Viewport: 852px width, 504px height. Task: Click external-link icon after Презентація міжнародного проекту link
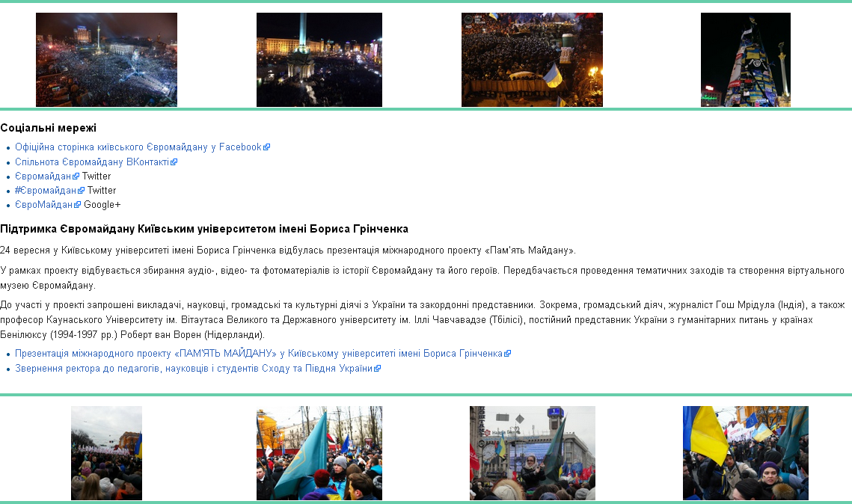pos(507,354)
